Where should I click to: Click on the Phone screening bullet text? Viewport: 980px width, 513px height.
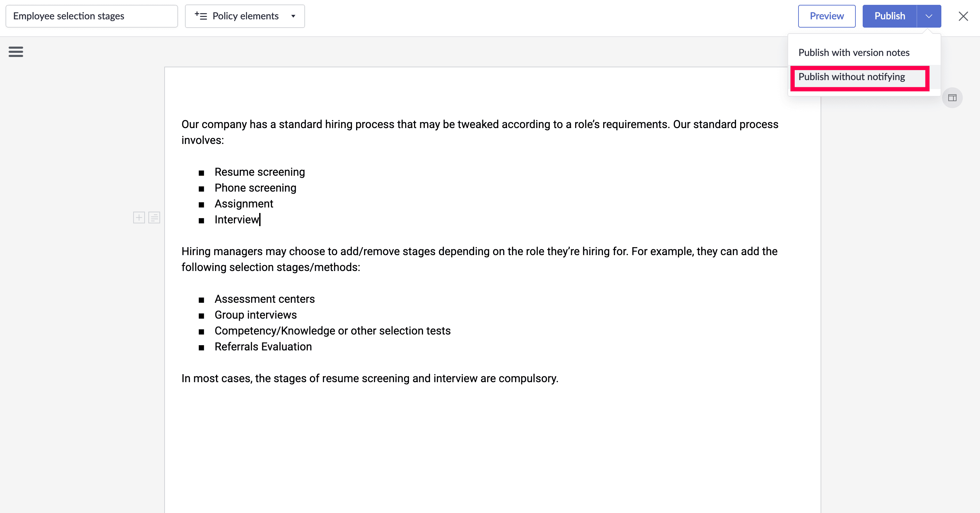pos(255,188)
